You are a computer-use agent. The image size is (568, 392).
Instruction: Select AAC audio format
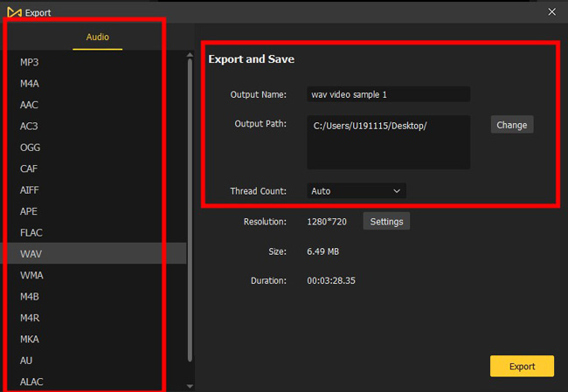click(x=94, y=105)
